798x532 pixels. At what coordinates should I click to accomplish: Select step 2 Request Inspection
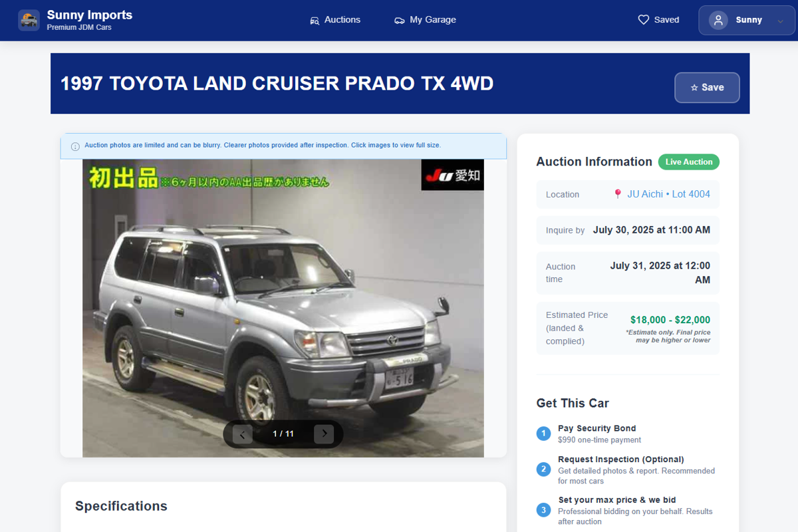621,460
